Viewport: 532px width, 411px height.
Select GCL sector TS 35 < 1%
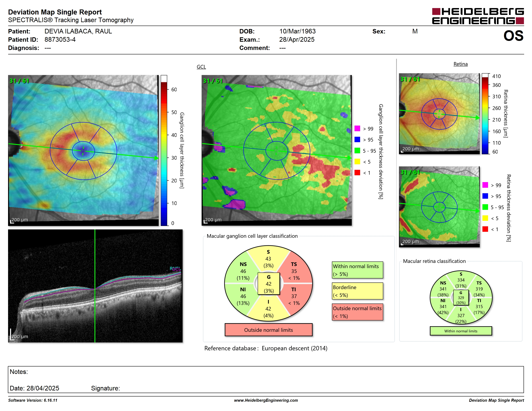tap(294, 271)
